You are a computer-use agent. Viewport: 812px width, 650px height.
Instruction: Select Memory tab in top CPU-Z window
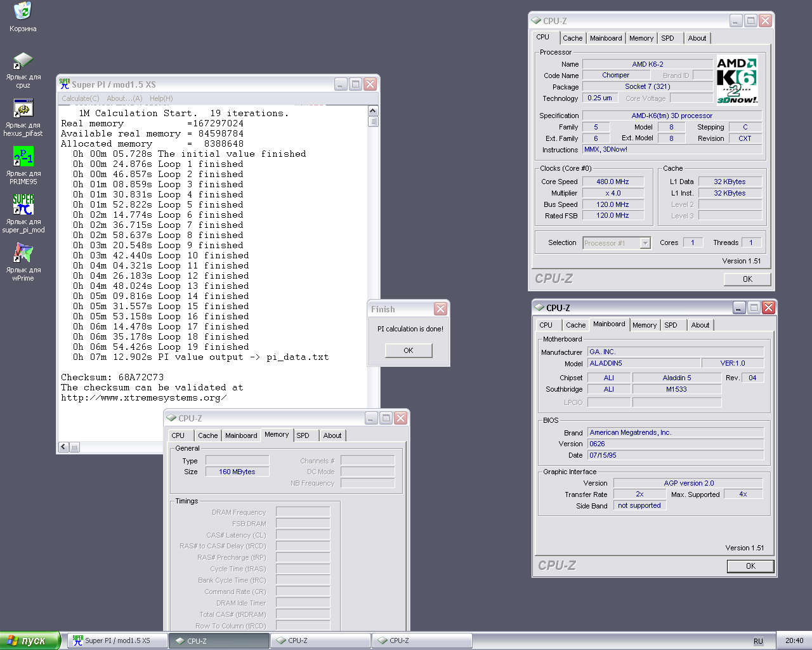pos(641,38)
